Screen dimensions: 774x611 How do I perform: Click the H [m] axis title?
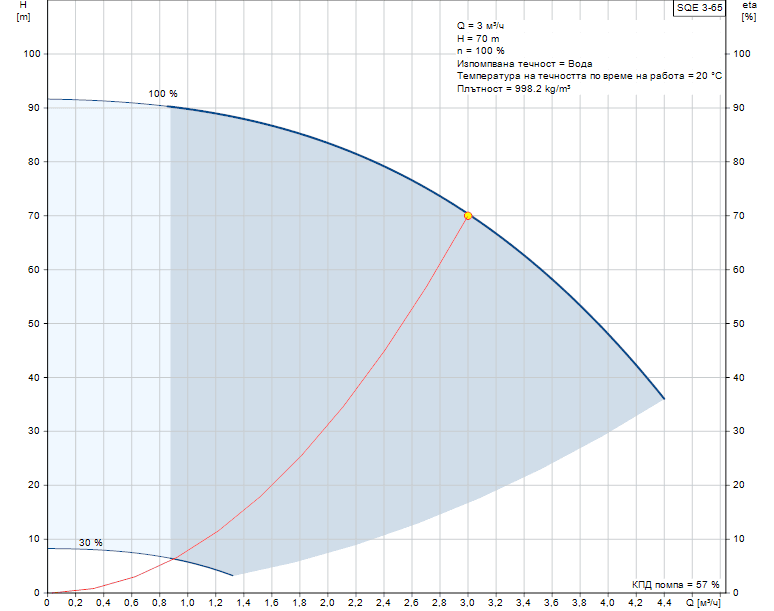tap(24, 12)
